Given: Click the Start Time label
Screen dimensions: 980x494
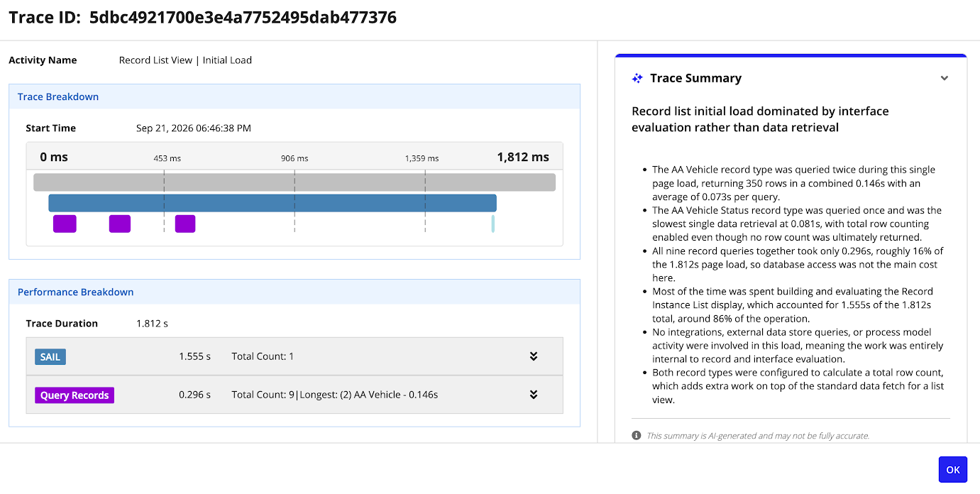Looking at the screenshot, I should point(50,128).
